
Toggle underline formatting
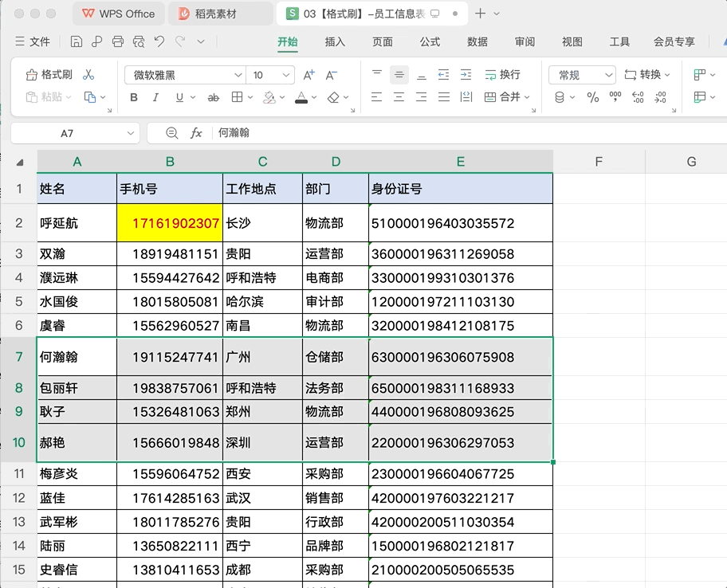(179, 97)
